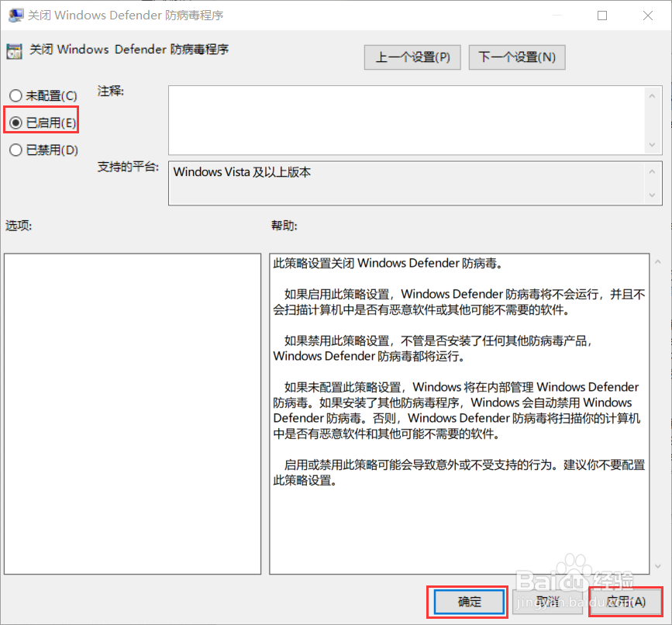Click the 'Windows Vista 及以上版本' platform text

[242, 172]
